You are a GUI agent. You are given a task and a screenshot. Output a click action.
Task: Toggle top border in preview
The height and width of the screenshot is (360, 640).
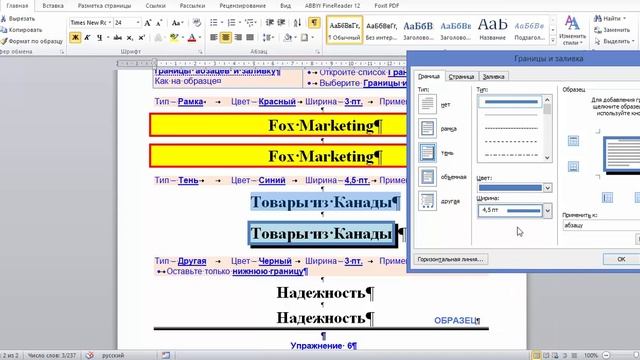tap(573, 141)
